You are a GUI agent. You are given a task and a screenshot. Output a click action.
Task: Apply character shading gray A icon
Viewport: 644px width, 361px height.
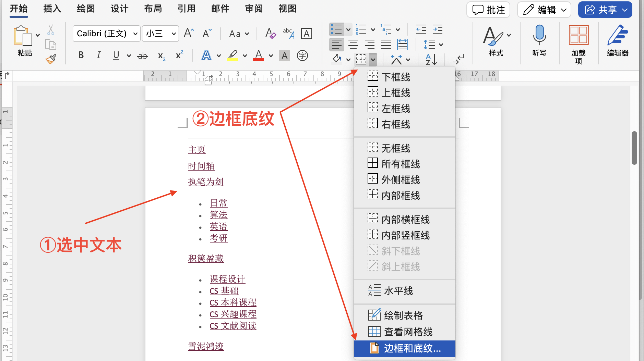click(285, 55)
